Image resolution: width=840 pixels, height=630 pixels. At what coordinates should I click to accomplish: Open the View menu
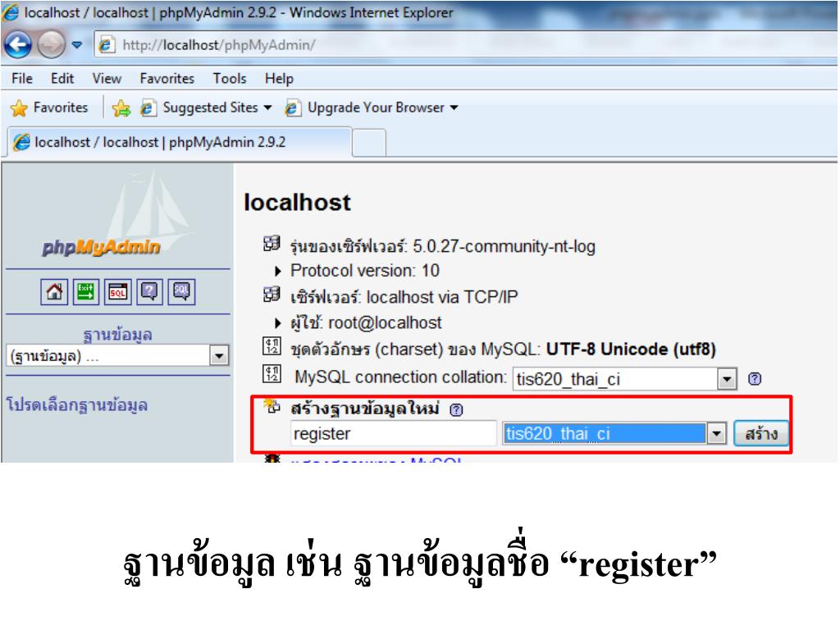(x=107, y=79)
